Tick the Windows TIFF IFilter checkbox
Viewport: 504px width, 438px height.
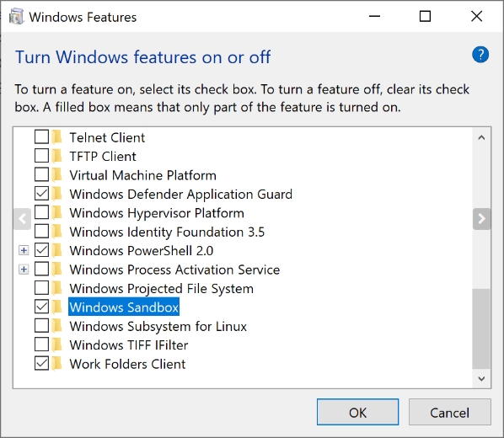point(41,345)
